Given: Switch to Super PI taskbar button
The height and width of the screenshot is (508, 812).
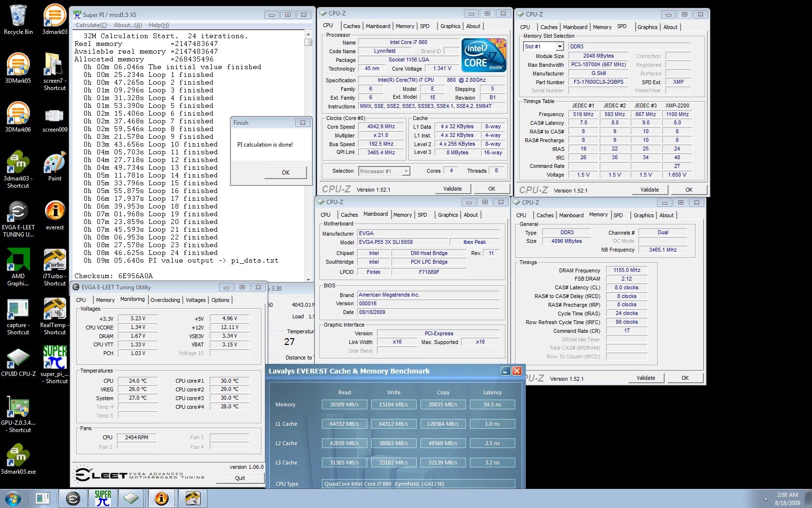Looking at the screenshot, I should [x=102, y=498].
